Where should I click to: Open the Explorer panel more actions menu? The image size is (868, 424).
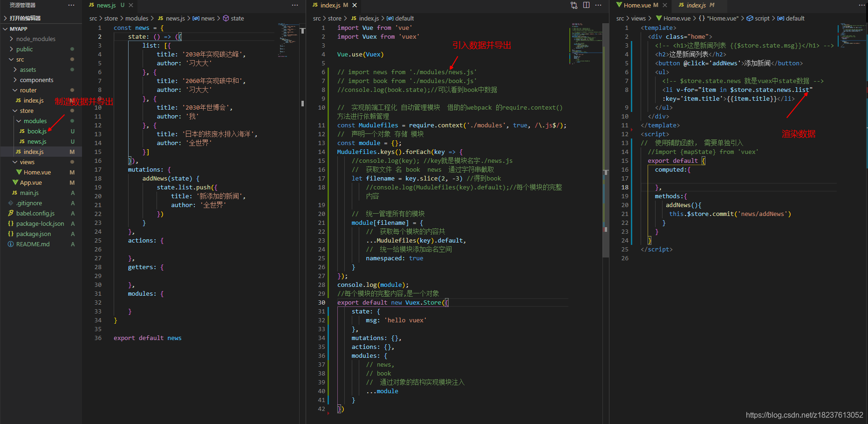click(x=71, y=5)
